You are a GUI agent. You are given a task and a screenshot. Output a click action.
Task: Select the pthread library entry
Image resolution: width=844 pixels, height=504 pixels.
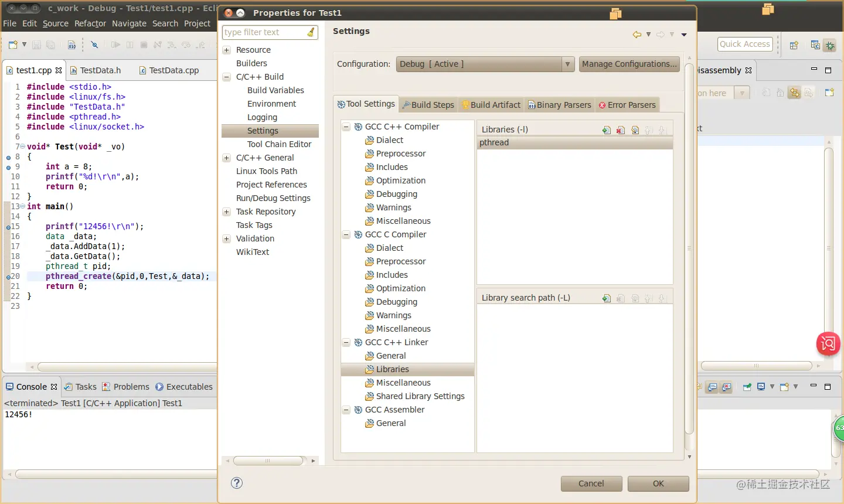[575, 143]
